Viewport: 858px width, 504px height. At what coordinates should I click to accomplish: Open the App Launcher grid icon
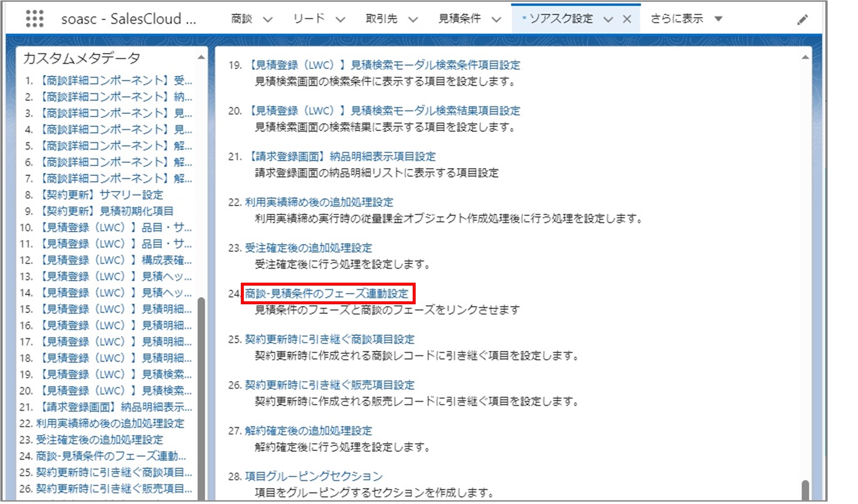coord(35,19)
